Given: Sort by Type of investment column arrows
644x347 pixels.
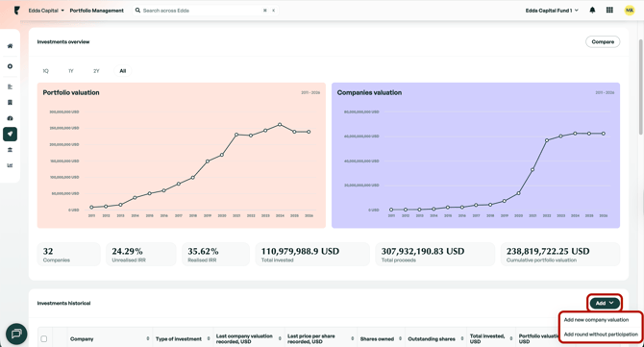Looking at the screenshot, I should coord(209,338).
